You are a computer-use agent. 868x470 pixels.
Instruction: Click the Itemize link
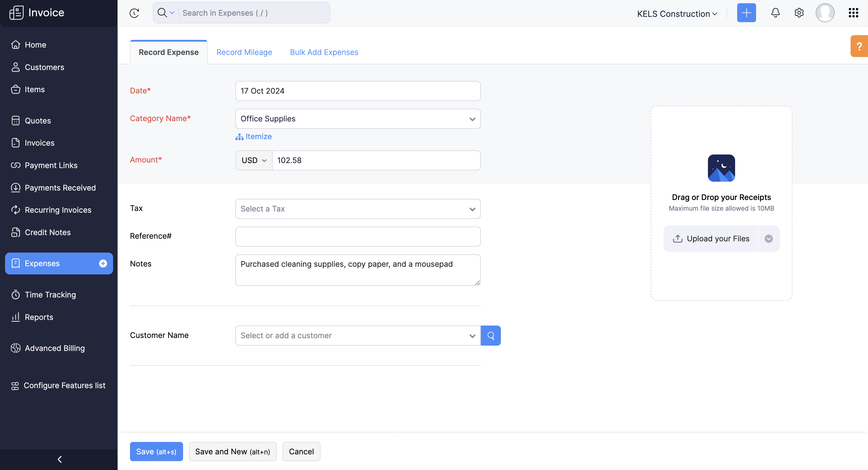click(253, 136)
